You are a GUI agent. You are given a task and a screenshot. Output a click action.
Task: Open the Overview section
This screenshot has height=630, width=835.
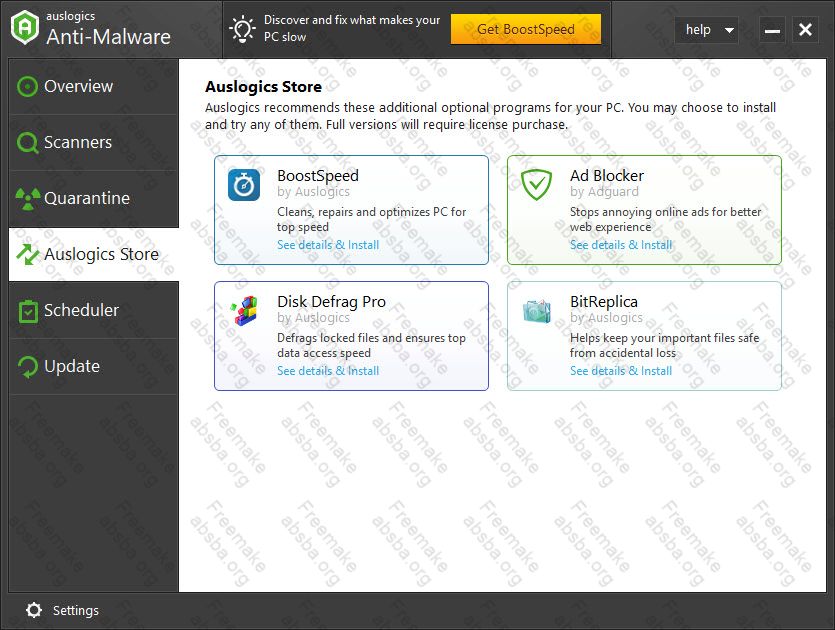(94, 86)
